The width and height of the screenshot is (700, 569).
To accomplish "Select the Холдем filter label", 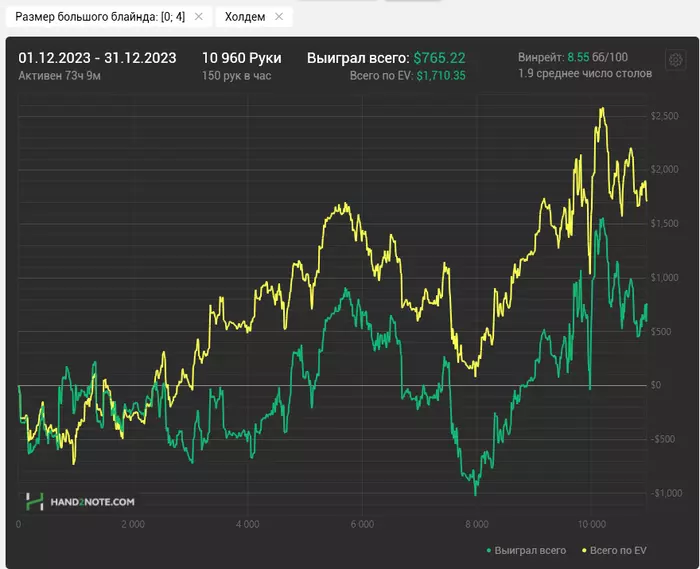I will pos(245,17).
